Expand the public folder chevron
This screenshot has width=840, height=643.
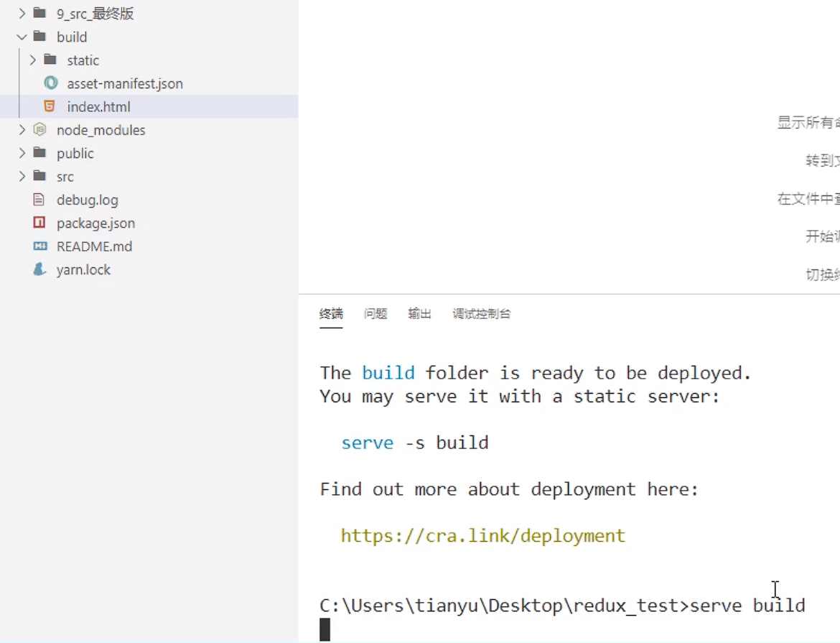[22, 153]
